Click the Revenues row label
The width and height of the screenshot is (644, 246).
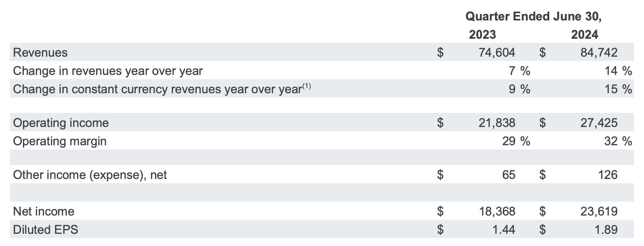[x=40, y=53]
